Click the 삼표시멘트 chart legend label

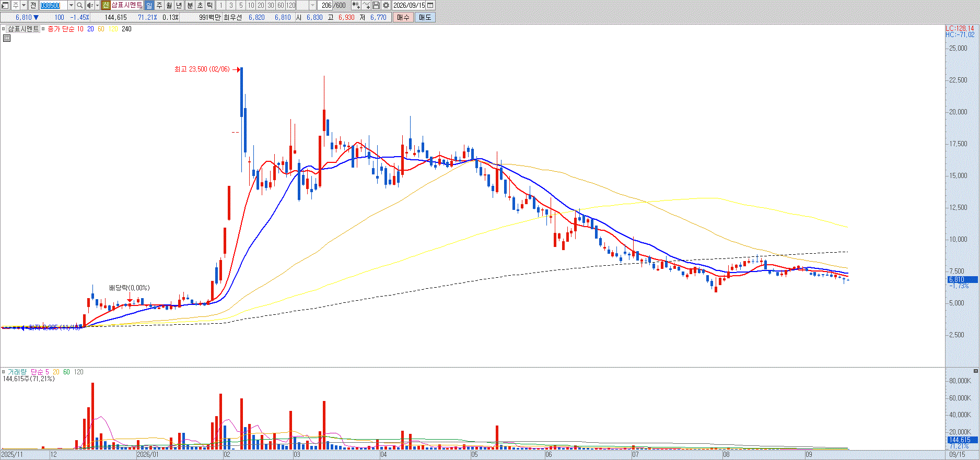pyautogui.click(x=24, y=29)
